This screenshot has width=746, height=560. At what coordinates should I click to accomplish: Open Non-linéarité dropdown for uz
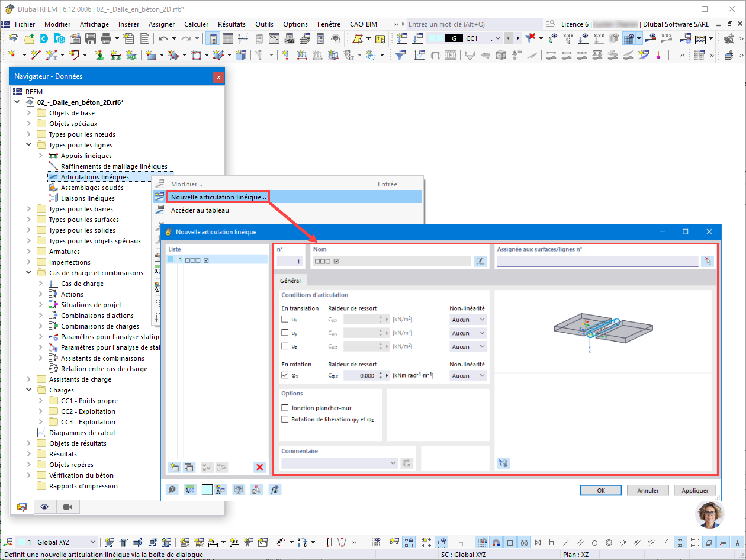(468, 346)
